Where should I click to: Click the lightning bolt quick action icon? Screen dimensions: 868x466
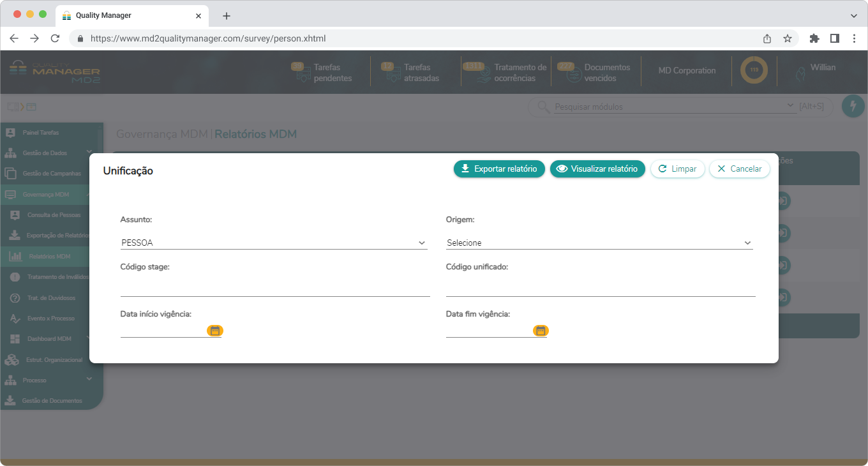853,106
